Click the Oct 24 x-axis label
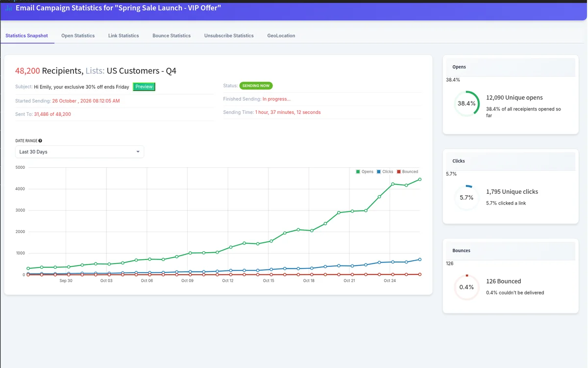 390,281
